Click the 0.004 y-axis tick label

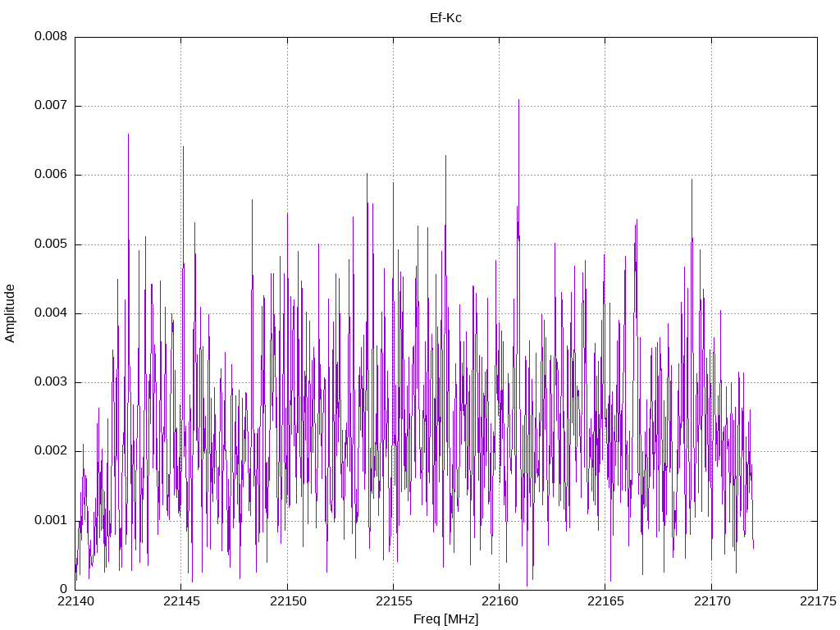pyautogui.click(x=51, y=313)
